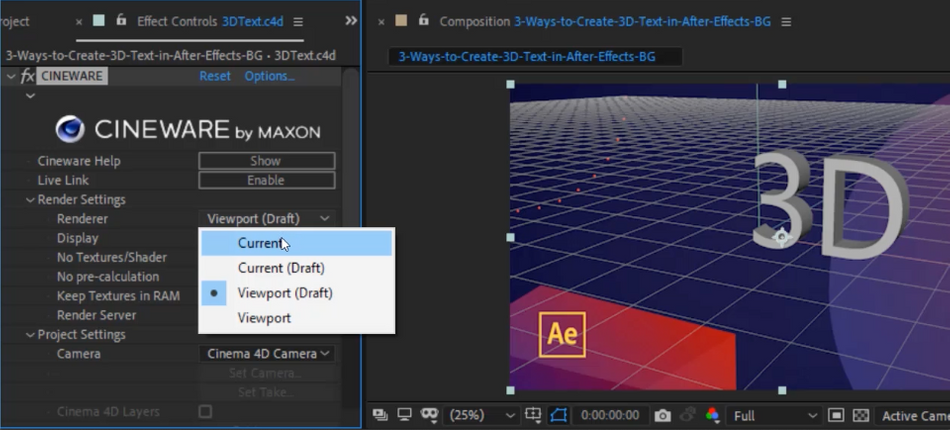
Task: Open the Camera dropdown showing Cinema 4D Camera
Action: click(267, 354)
